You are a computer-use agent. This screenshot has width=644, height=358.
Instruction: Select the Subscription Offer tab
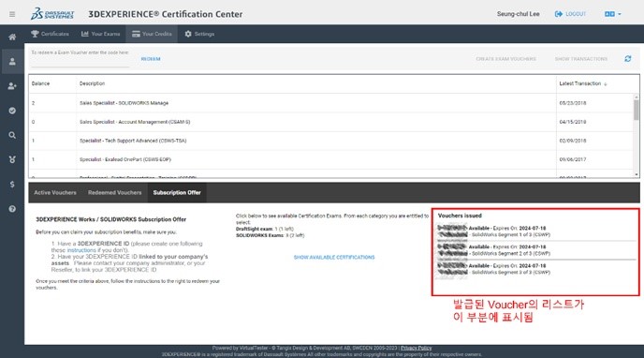click(177, 192)
